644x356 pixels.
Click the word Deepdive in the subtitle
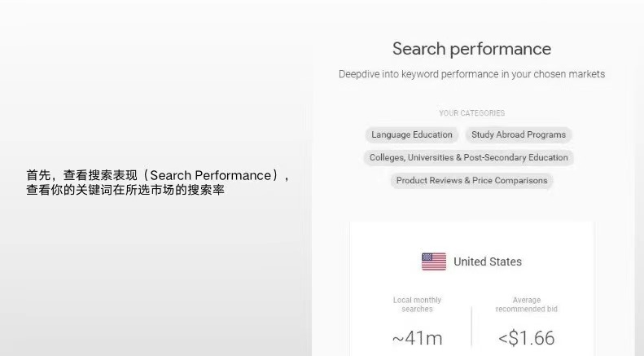(x=359, y=74)
